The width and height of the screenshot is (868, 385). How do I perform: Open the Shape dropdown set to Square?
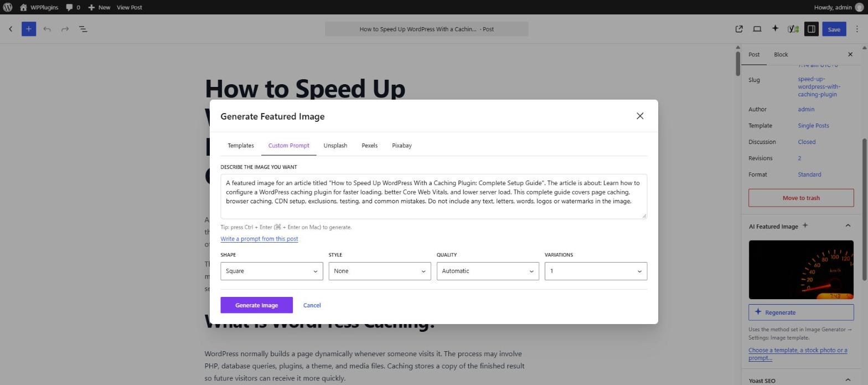pos(272,271)
